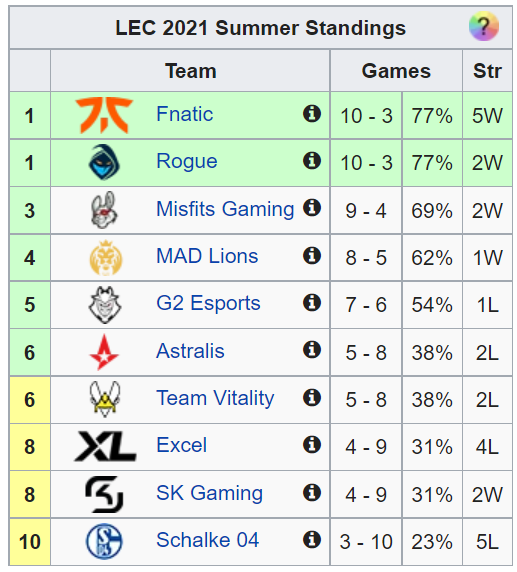The height and width of the screenshot is (572, 517).
Task: Click the Excel XL logo
Action: pos(105,446)
